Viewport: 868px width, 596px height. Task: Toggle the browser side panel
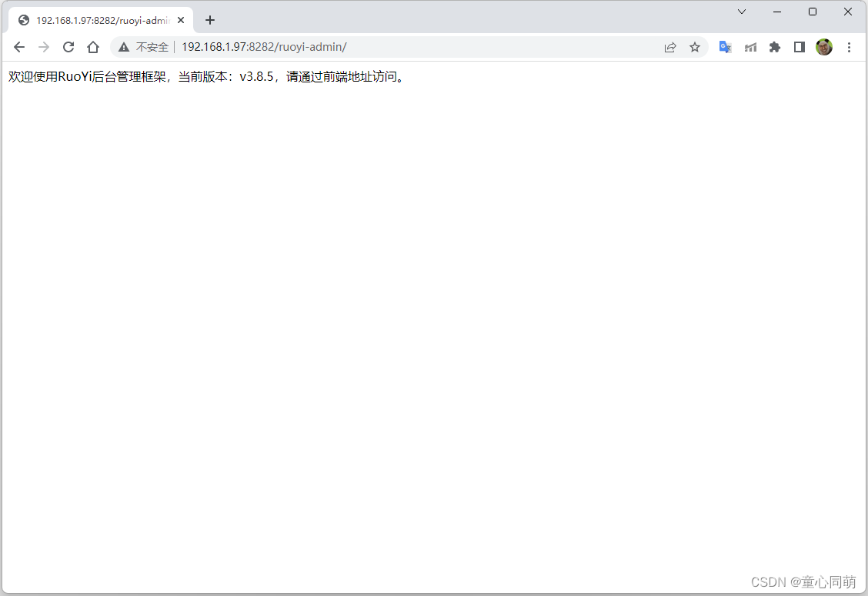pyautogui.click(x=800, y=47)
